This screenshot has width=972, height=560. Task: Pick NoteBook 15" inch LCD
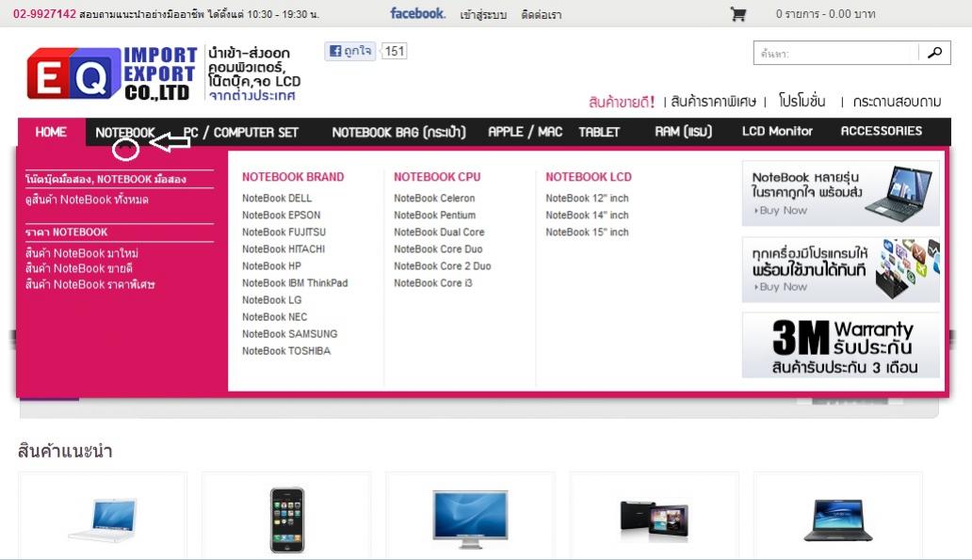(x=587, y=232)
